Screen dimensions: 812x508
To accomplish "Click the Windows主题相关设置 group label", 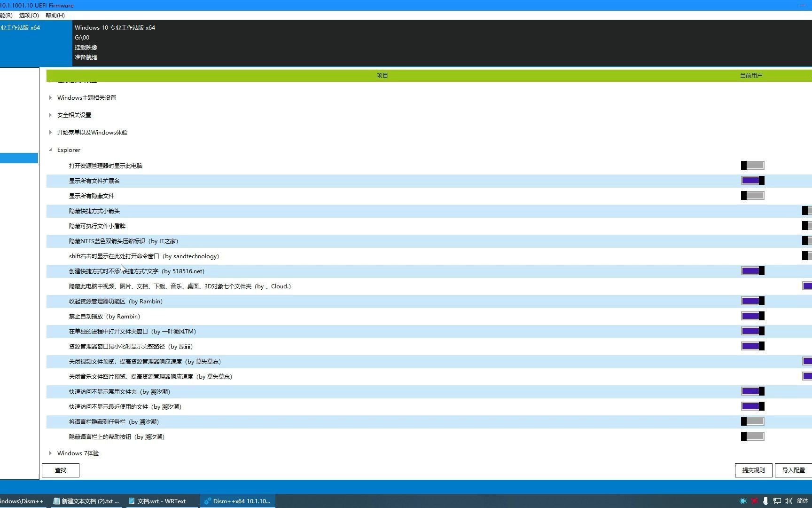I will click(x=86, y=98).
